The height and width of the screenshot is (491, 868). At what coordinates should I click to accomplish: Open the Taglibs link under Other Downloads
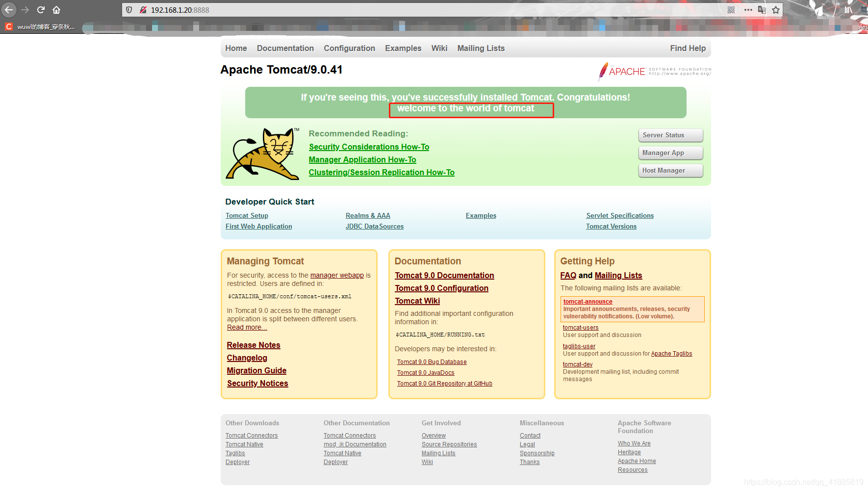point(235,453)
